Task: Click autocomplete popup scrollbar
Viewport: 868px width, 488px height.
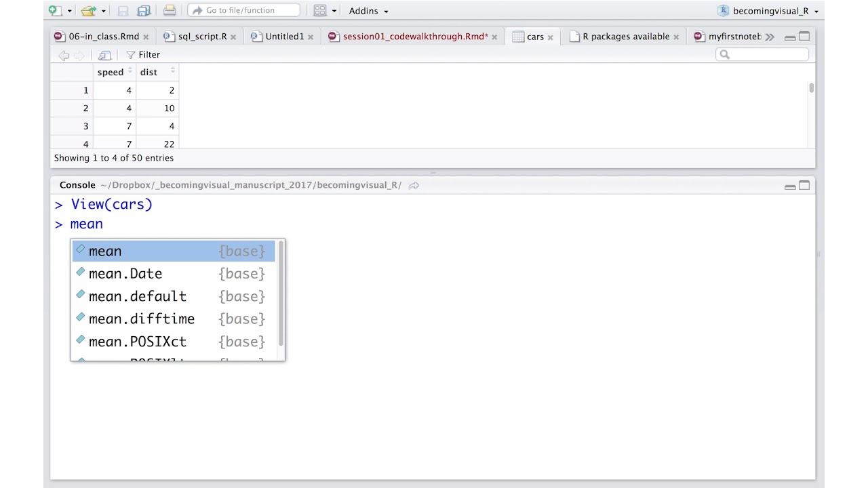Action: [280, 295]
